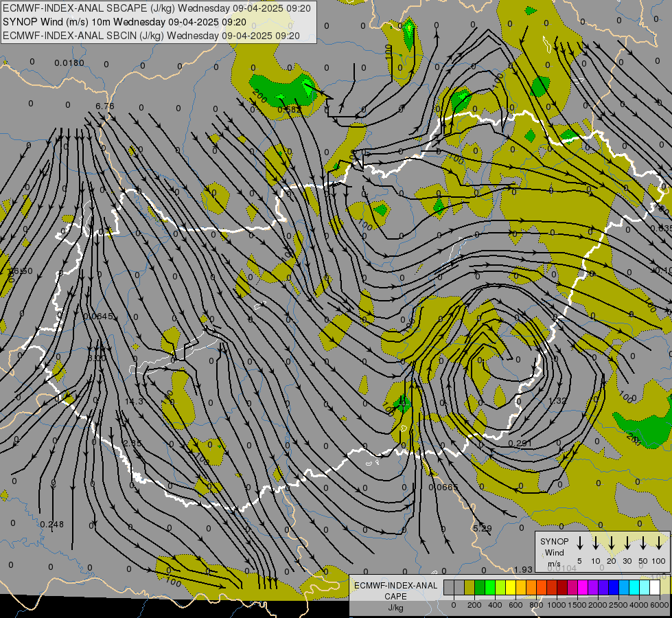The image size is (672, 618).
Task: Click the '6000' CAPE scale tick label
Action: coord(660,605)
